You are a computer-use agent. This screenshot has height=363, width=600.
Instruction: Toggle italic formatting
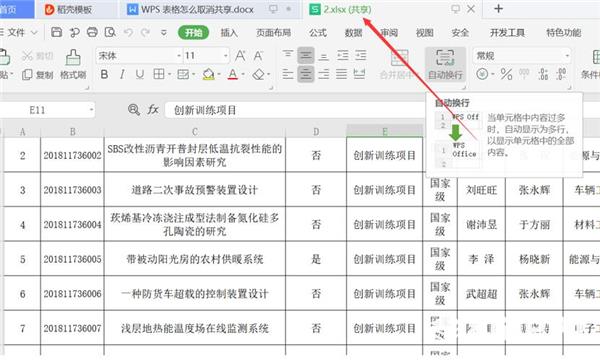pos(122,74)
